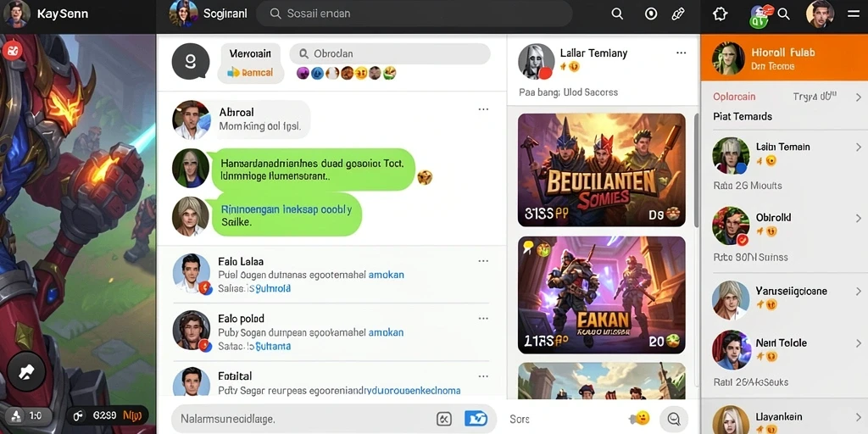Open the Beuciianten game thumbnail

(x=601, y=170)
